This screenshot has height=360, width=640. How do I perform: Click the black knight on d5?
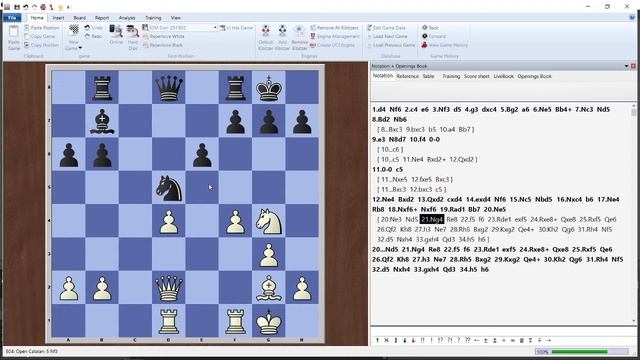[169, 187]
